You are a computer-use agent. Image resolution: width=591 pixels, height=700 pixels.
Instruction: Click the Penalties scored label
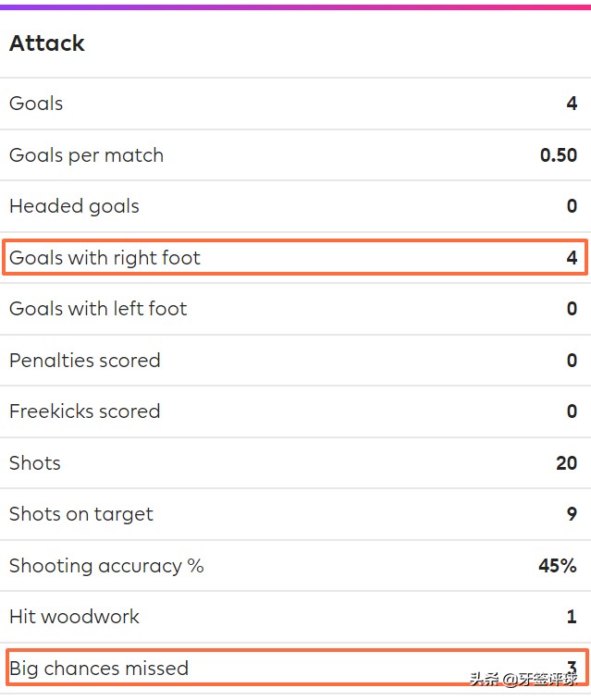(84, 361)
